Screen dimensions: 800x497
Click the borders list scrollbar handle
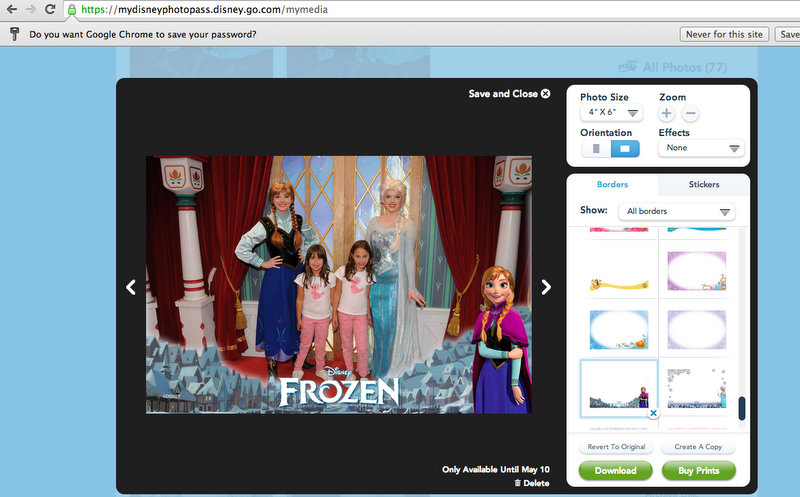click(x=742, y=408)
